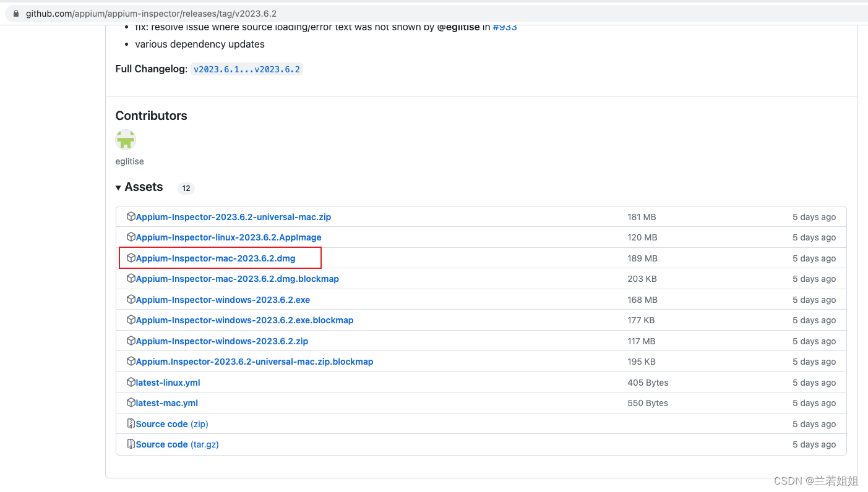Open the v2023.6.1...v2023.6.2 changelog comparison
868x492 pixels.
247,69
